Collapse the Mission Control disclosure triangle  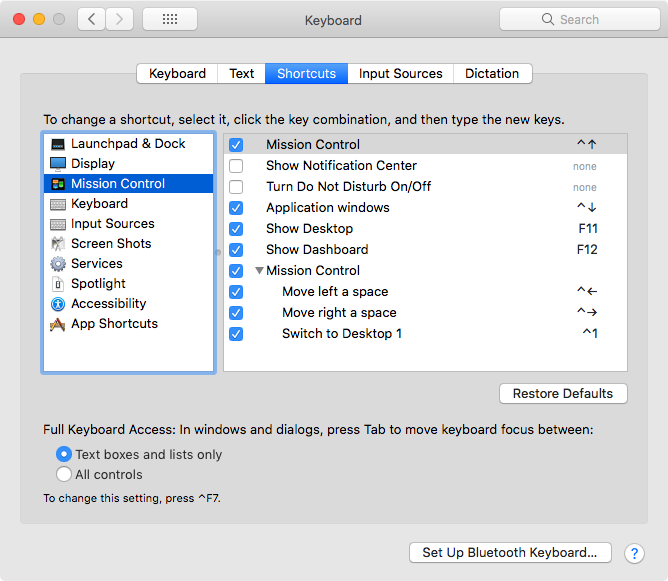259,271
